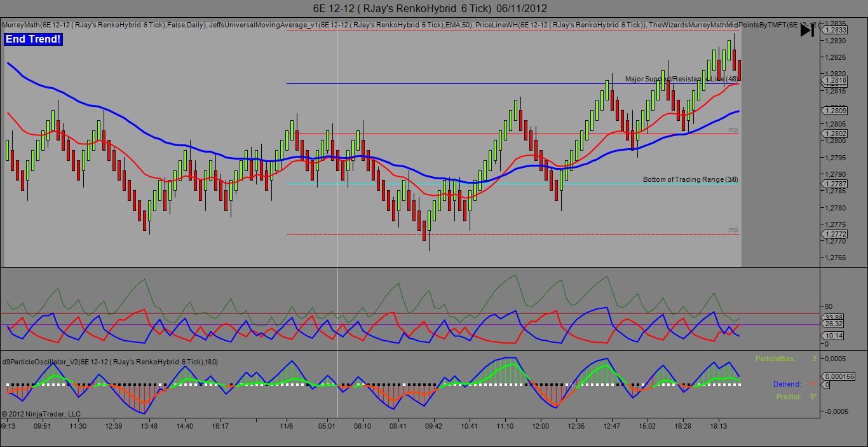The image size is (868, 447).
Task: Select the 1,2833 price marker
Action: coord(836,30)
